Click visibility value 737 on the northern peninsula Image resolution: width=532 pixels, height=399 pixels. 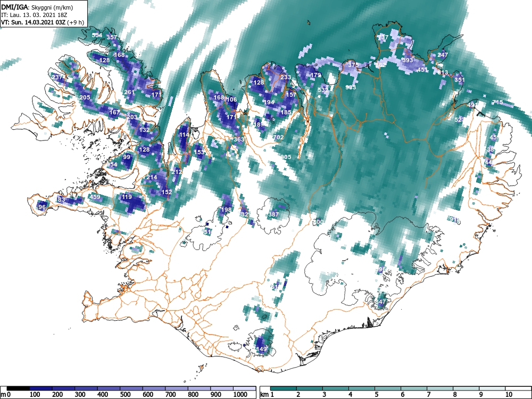point(383,37)
